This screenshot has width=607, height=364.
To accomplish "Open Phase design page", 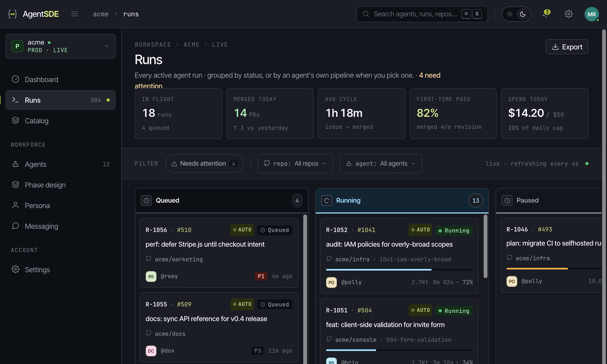I will tap(61, 185).
